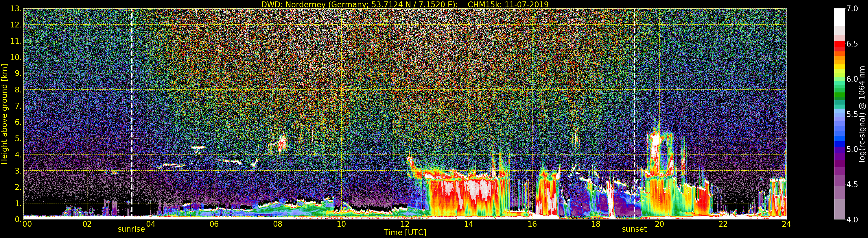Click the chart title 'DWD: Norderney (Germany; 53.7124 N / 7.1520 E)'
Screen dimensions: 868x238
[359, 4]
